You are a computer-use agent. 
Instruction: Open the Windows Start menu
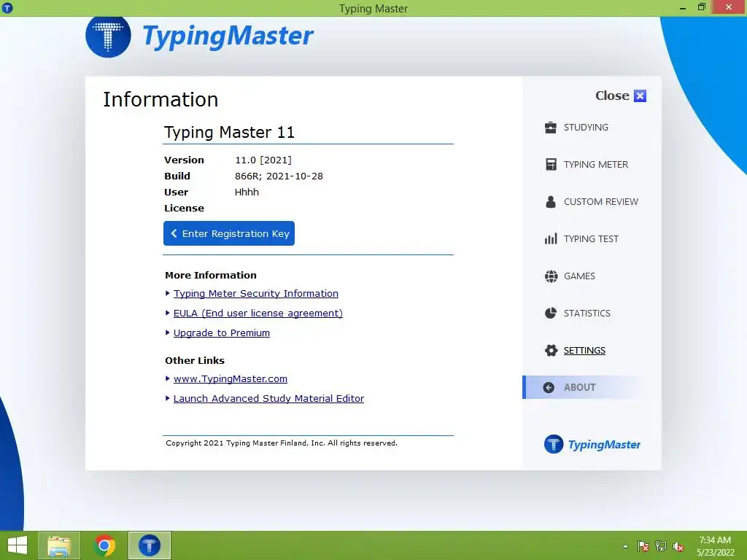point(18,545)
